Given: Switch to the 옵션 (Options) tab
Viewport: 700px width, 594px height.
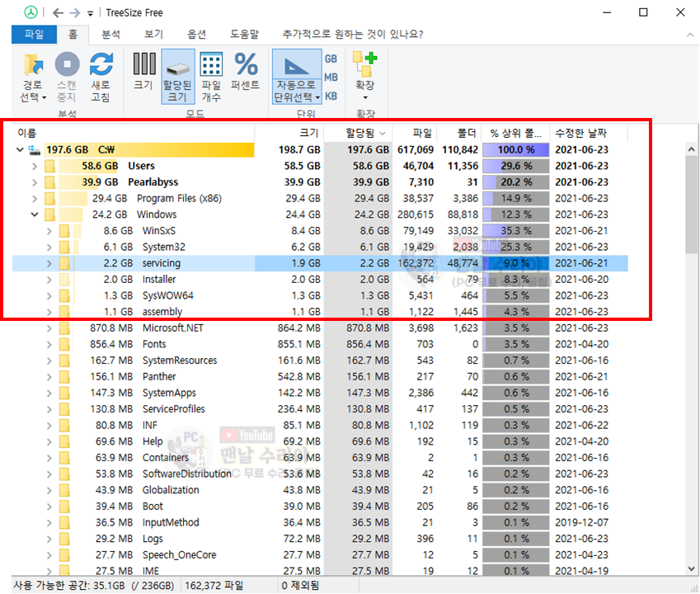Looking at the screenshot, I should (x=196, y=35).
